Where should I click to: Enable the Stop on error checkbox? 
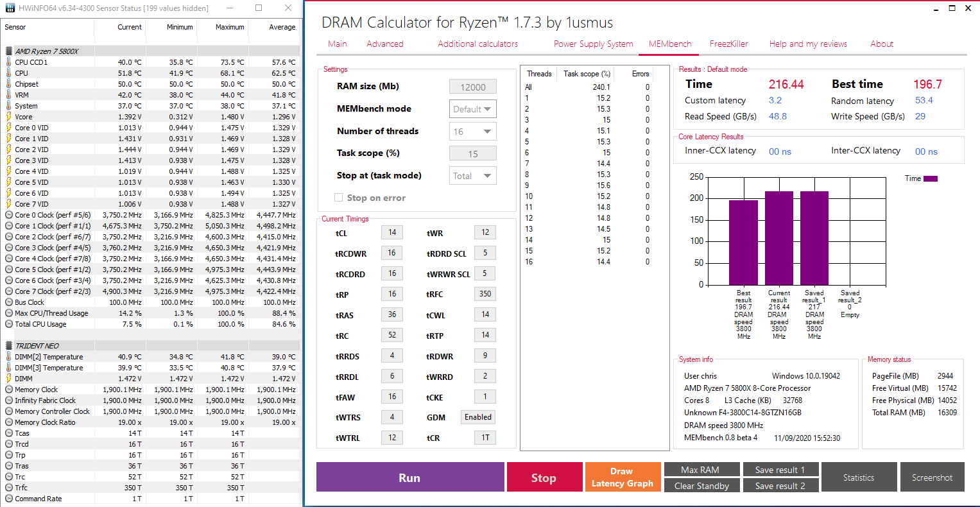(339, 198)
